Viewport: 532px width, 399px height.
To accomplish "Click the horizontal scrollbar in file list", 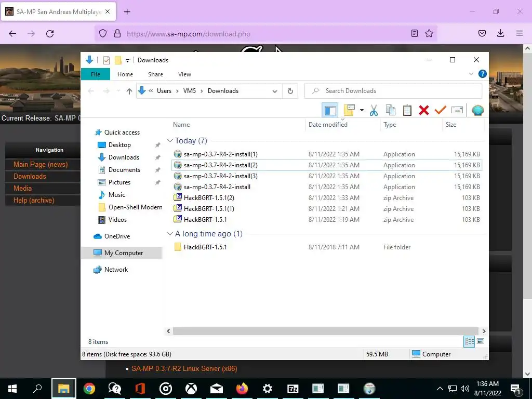I will [326, 331].
